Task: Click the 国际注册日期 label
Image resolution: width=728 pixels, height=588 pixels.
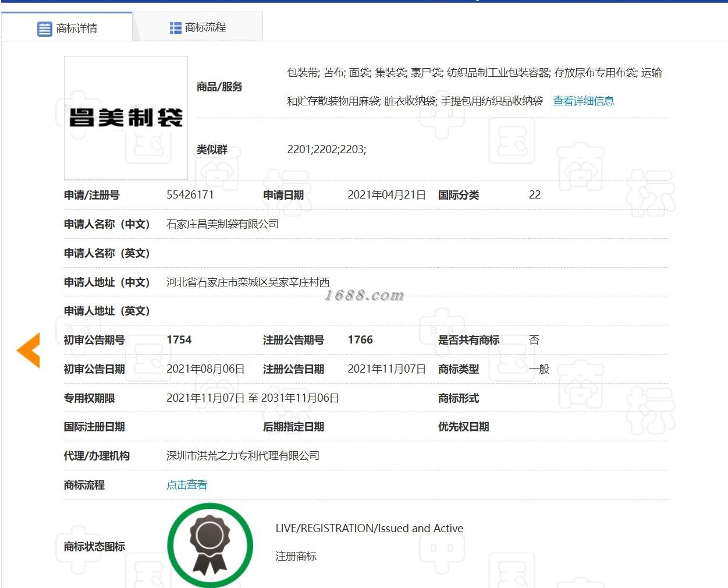Action: 94,427
